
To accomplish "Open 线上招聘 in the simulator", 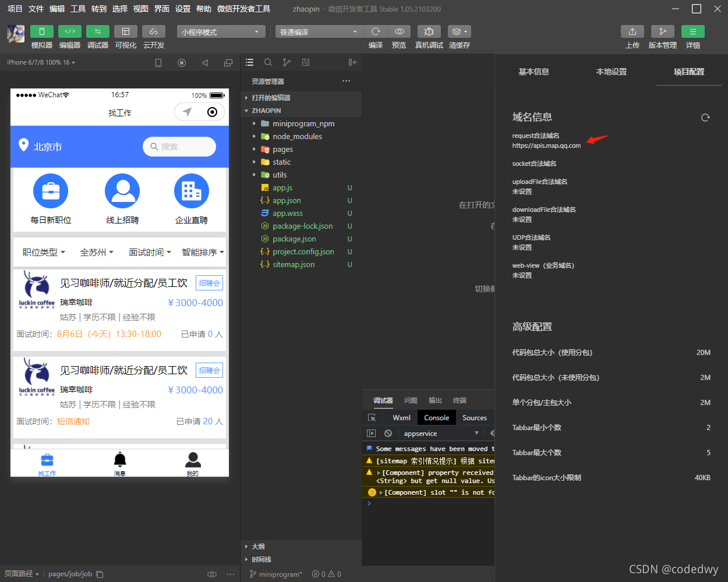I will point(122,199).
